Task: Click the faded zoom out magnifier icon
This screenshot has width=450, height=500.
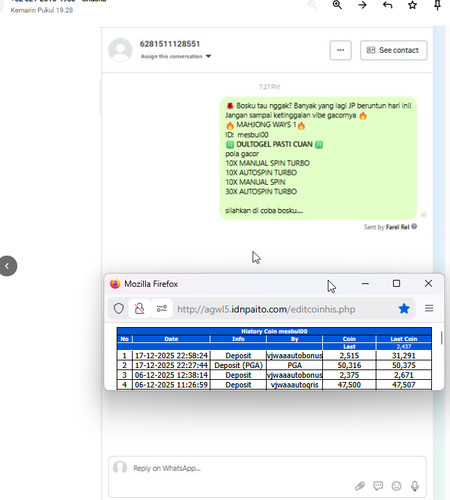Action: [312, 5]
